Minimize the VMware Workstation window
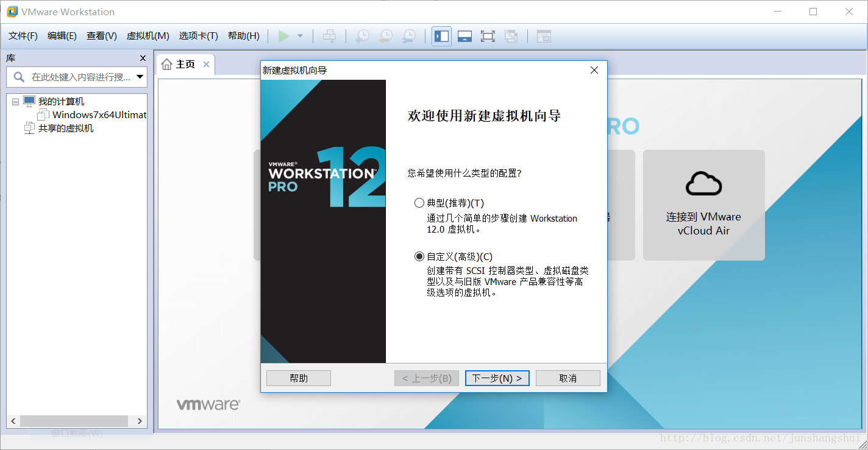Viewport: 868px width, 450px height. click(777, 12)
